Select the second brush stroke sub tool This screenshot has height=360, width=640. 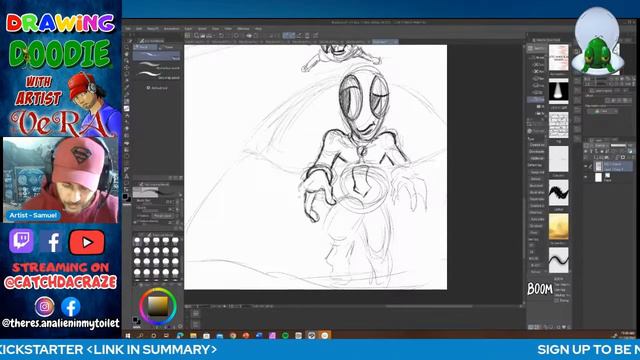pos(157,65)
